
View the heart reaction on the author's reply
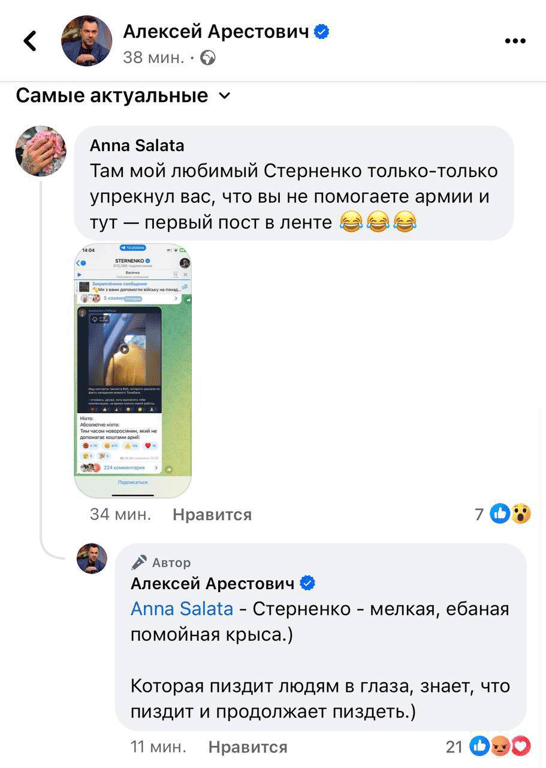(521, 746)
